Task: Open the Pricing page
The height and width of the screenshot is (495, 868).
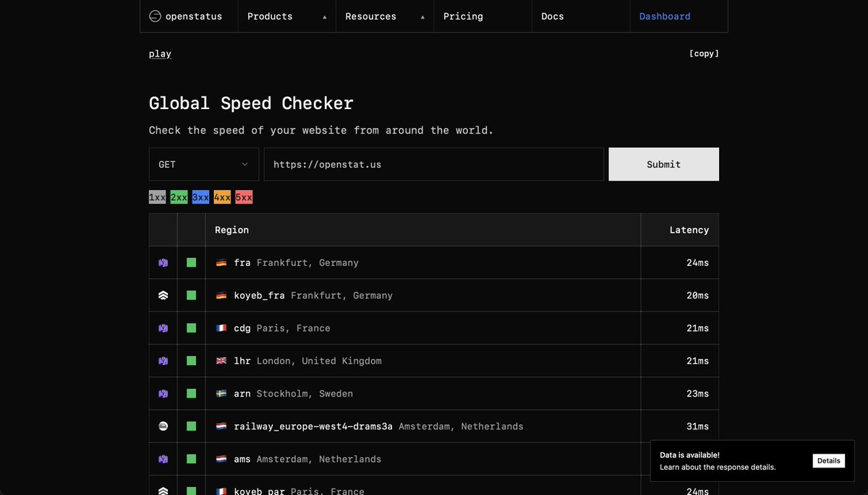Action: (482, 16)
